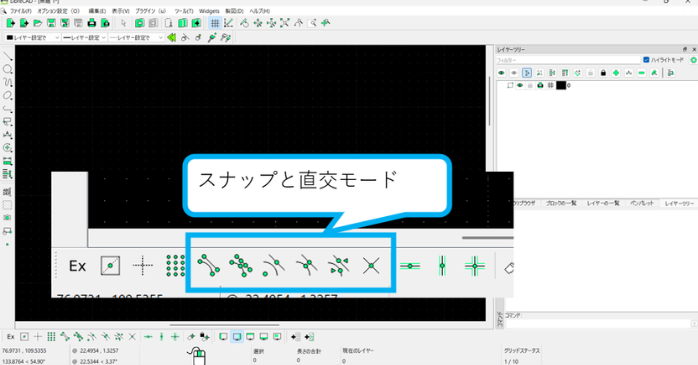The height and width of the screenshot is (365, 698).
Task: Open layer tree settings gear icon
Action: (693, 60)
